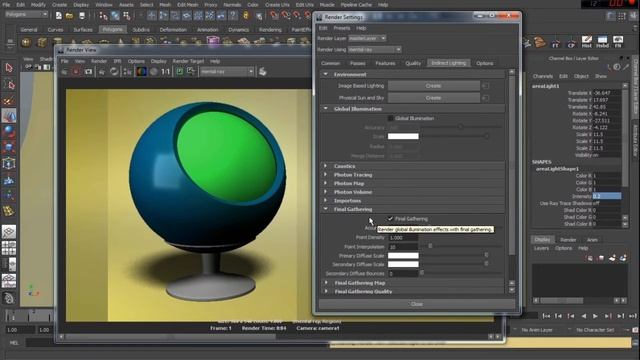640x360 pixels.
Task: Redo previous render in Render View
Action: click(x=64, y=72)
